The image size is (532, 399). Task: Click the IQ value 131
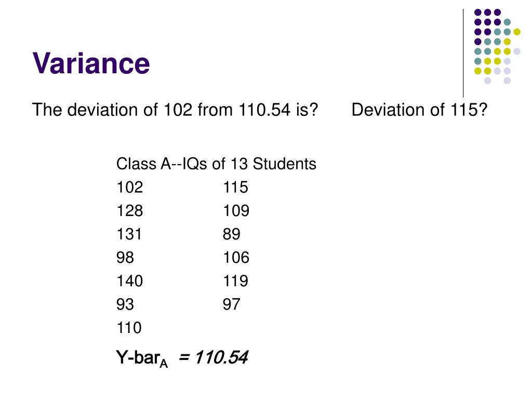[x=129, y=234]
